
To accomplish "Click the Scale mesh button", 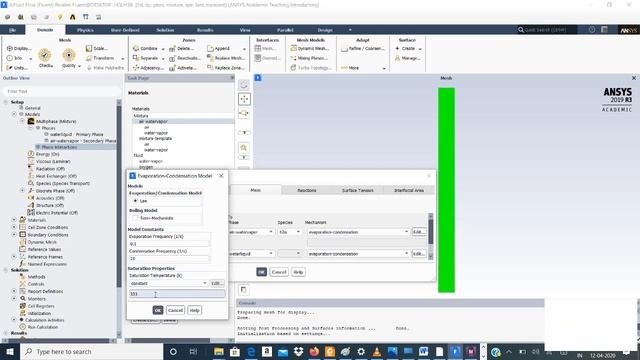I will coord(97,48).
